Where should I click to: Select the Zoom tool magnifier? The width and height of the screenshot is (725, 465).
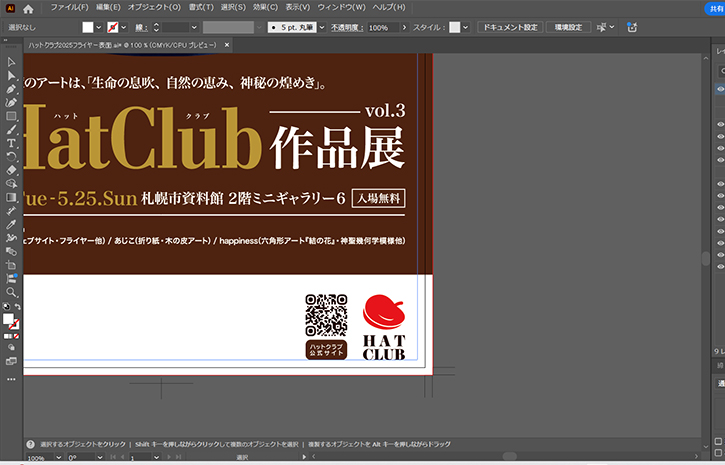coord(11,292)
